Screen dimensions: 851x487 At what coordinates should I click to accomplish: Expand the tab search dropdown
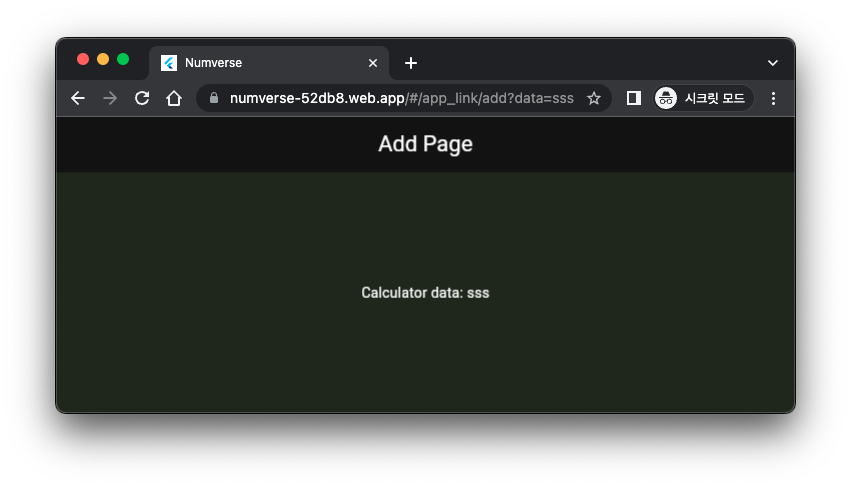[x=773, y=63]
